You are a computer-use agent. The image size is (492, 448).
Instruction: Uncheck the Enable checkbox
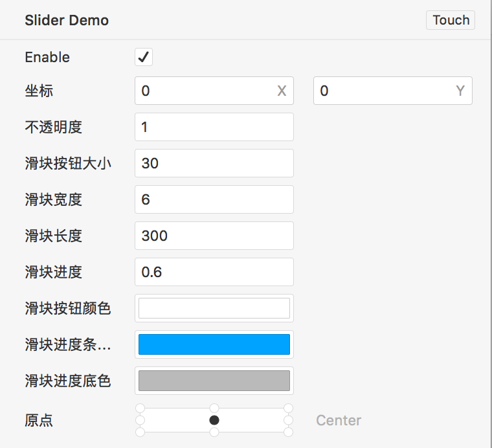pos(144,57)
